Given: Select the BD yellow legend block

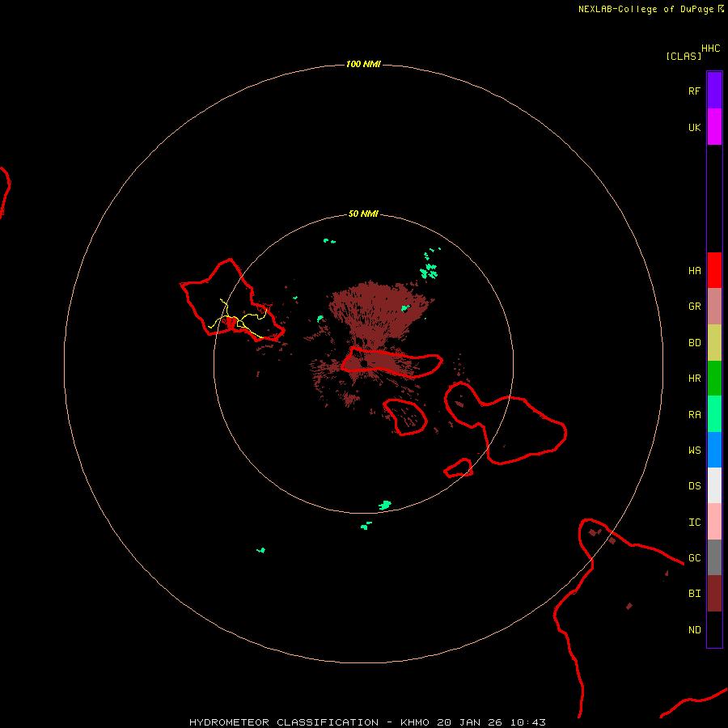Looking at the screenshot, I should tap(714, 342).
